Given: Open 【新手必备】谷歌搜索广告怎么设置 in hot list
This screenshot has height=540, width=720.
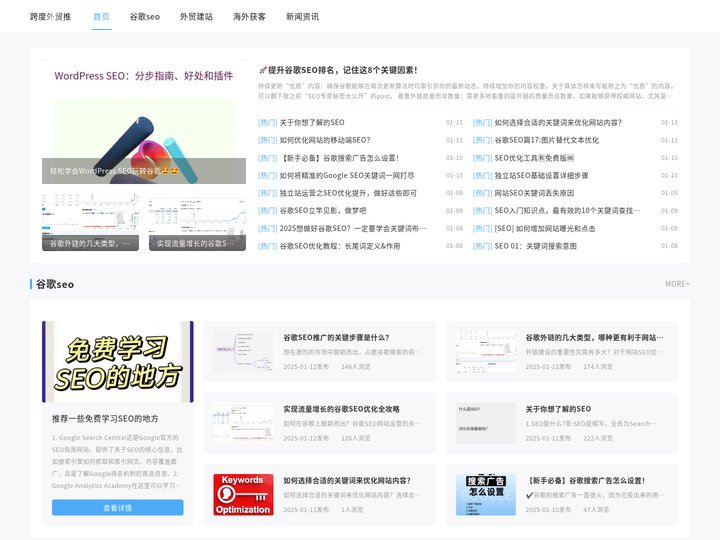Looking at the screenshot, I should (x=339, y=158).
